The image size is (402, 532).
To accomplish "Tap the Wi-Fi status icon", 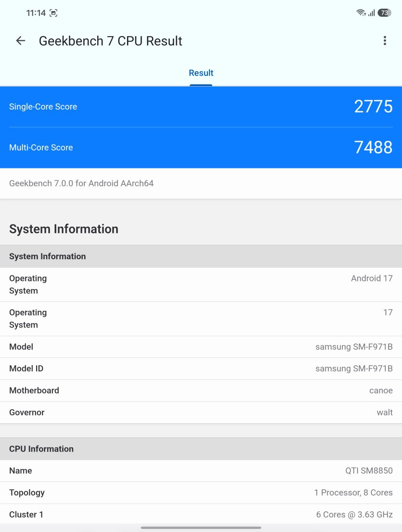I will [361, 13].
